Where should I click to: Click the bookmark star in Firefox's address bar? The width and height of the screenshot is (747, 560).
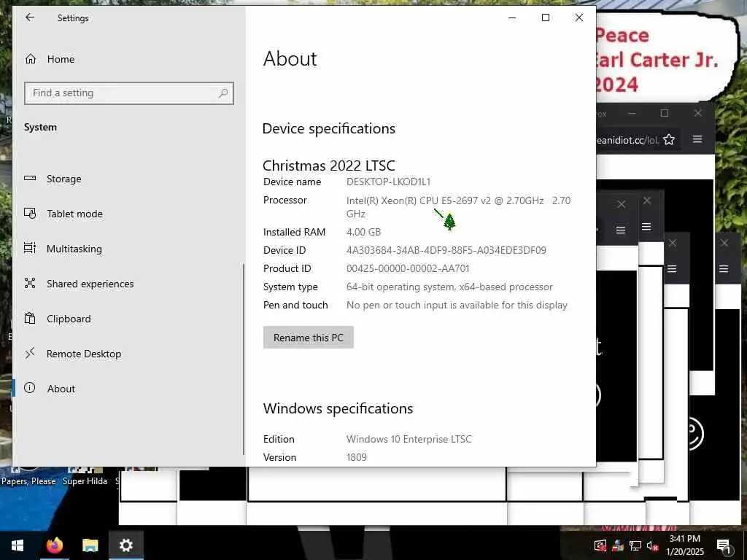point(669,139)
